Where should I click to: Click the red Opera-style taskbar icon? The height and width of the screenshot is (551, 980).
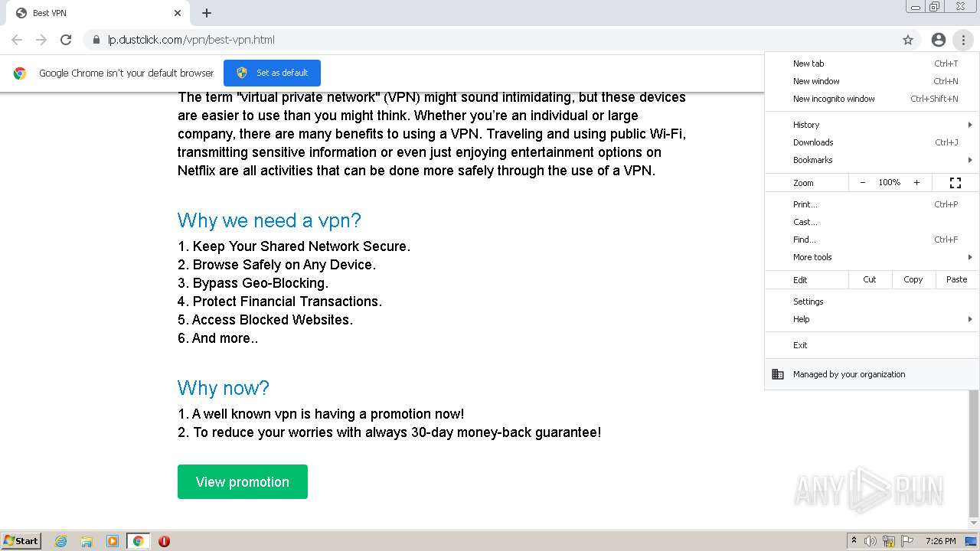(x=164, y=541)
